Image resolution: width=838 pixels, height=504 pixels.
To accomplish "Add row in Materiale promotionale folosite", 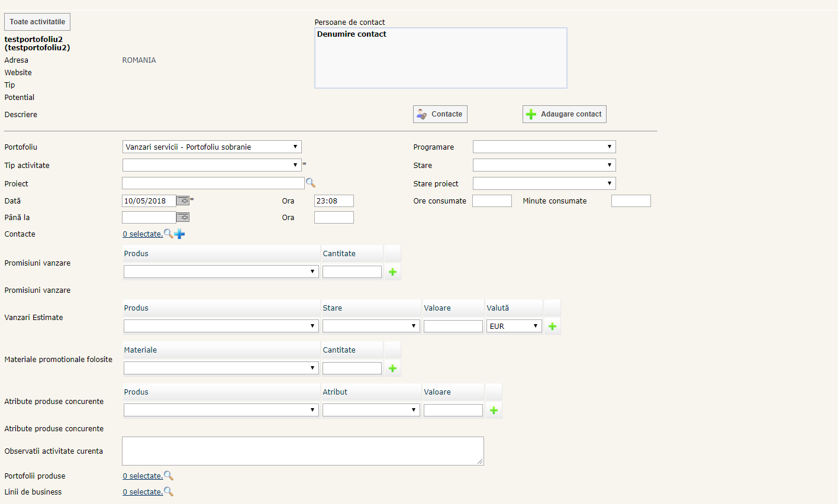I will tap(392, 369).
